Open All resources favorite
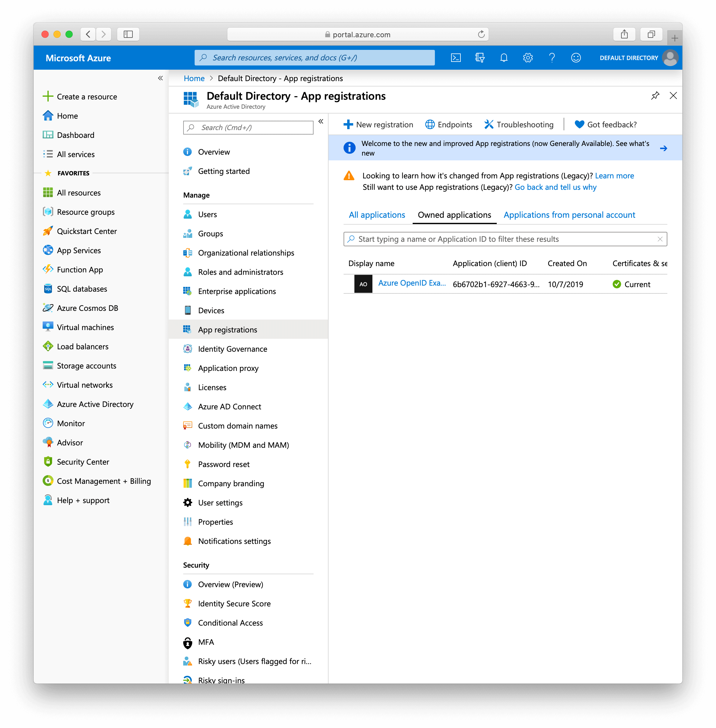Image resolution: width=716 pixels, height=728 pixels. [71, 193]
